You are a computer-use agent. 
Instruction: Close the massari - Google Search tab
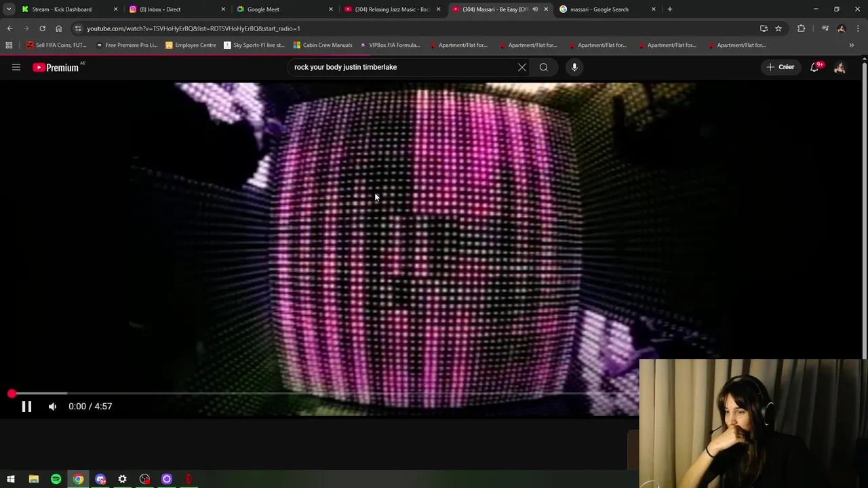click(x=654, y=9)
